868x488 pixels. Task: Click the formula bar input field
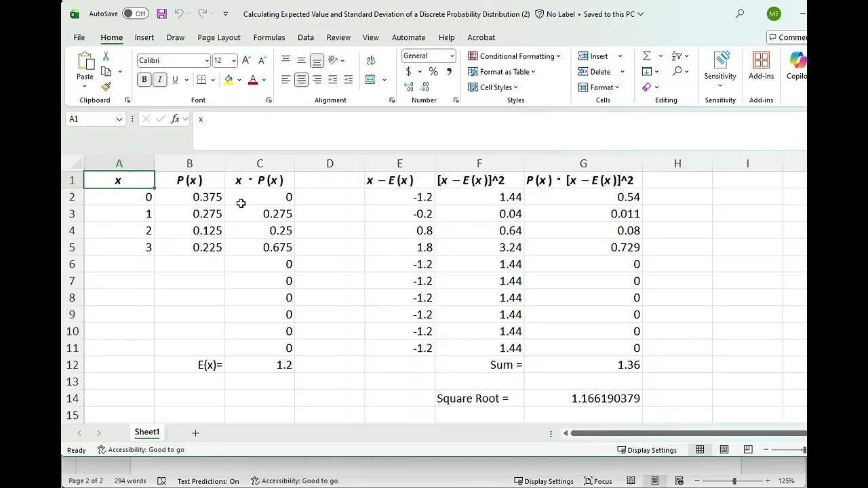tap(500, 130)
